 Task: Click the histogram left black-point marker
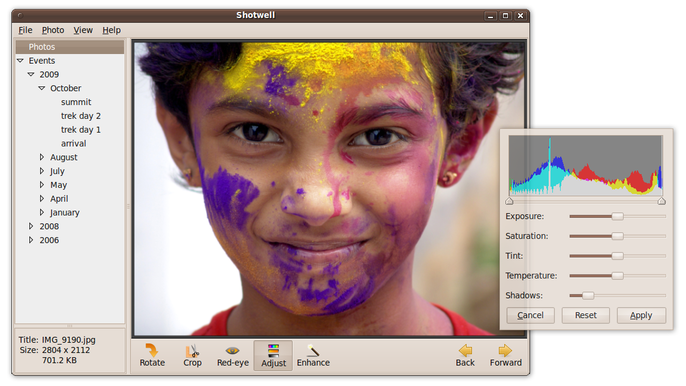(509, 201)
